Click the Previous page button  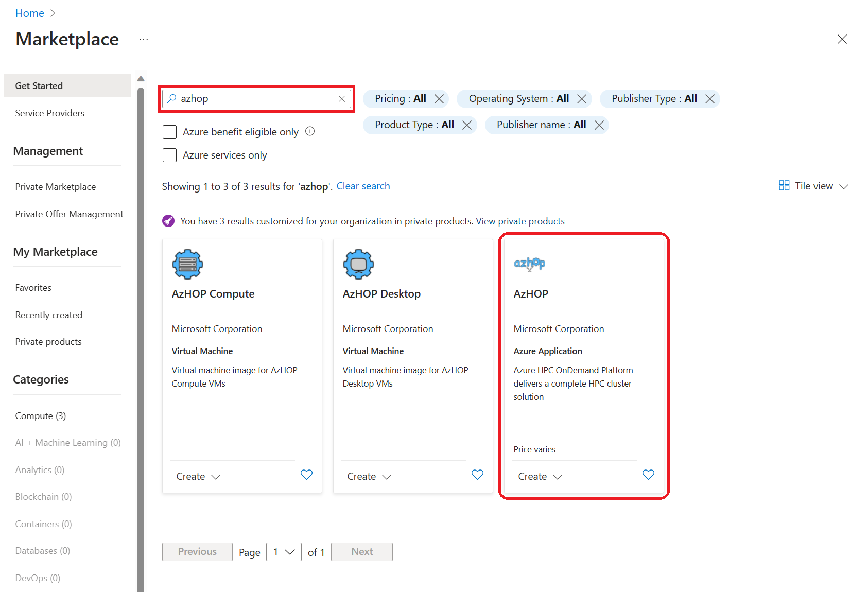[197, 552]
